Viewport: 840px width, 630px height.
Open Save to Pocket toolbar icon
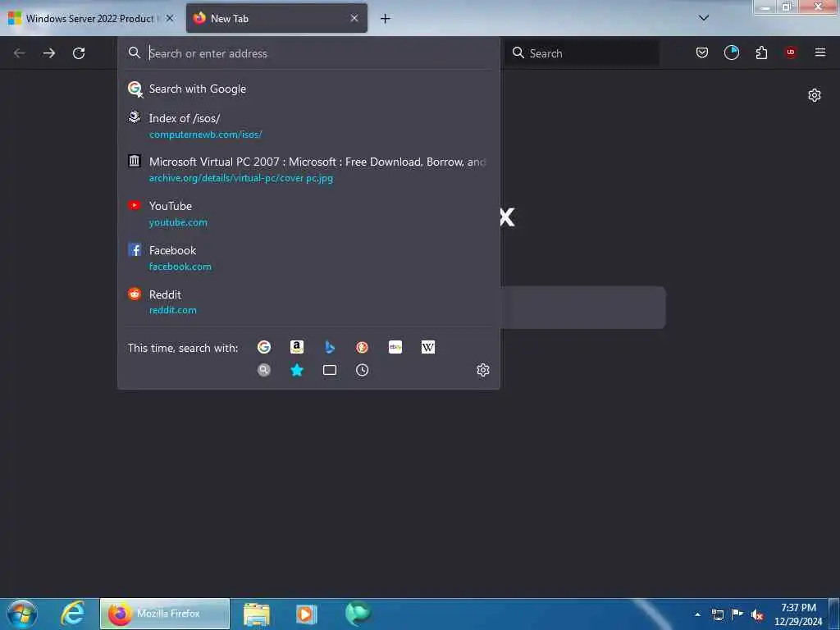click(702, 52)
